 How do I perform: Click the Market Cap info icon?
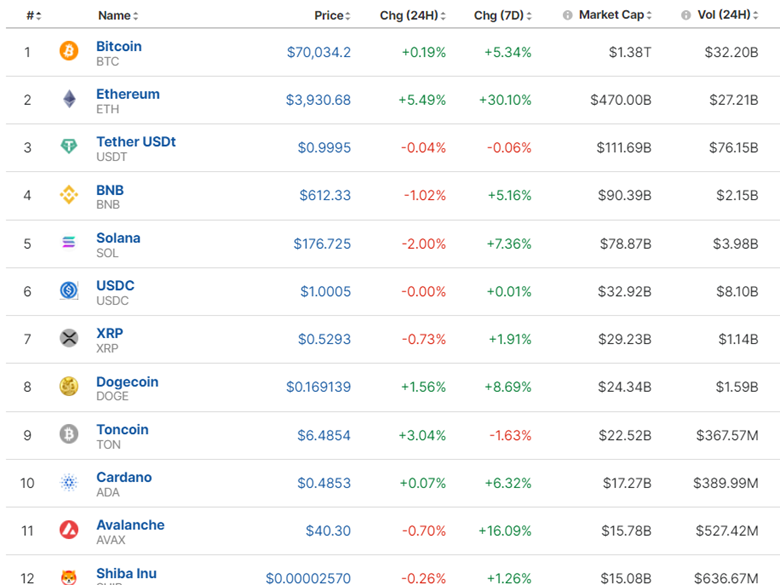567,15
